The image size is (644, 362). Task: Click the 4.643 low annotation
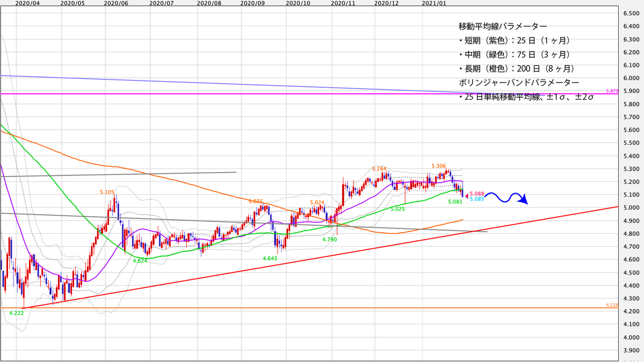[270, 258]
